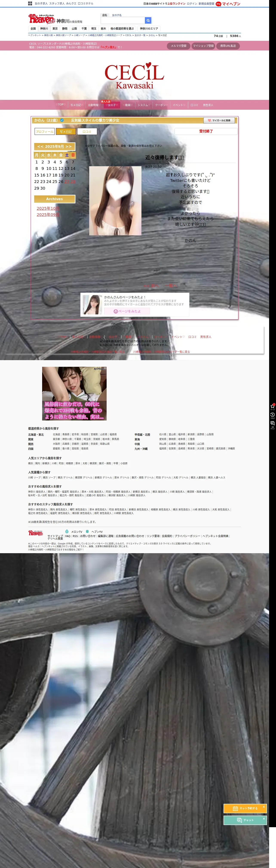Image resolution: width=276 pixels, height=868 pixels.
Task: Select the 東京 region tab
Action: (x=55, y=29)
